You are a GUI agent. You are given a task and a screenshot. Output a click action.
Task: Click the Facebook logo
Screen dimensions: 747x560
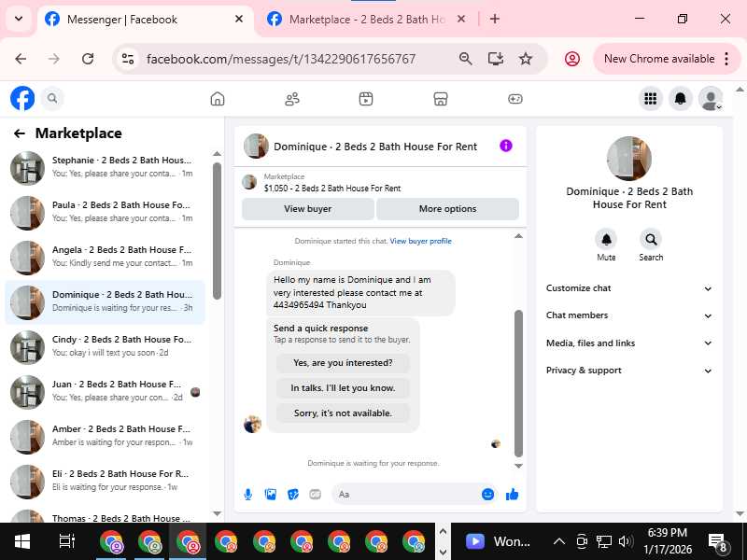tap(22, 98)
